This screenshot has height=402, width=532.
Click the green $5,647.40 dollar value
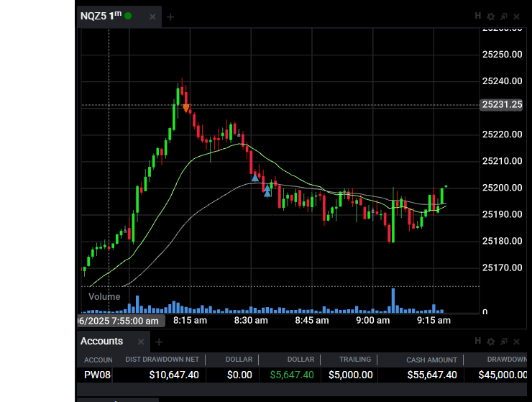(292, 375)
